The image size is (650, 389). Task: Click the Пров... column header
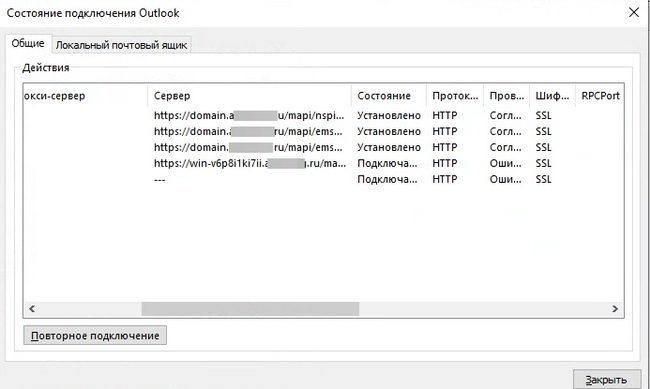tap(506, 96)
